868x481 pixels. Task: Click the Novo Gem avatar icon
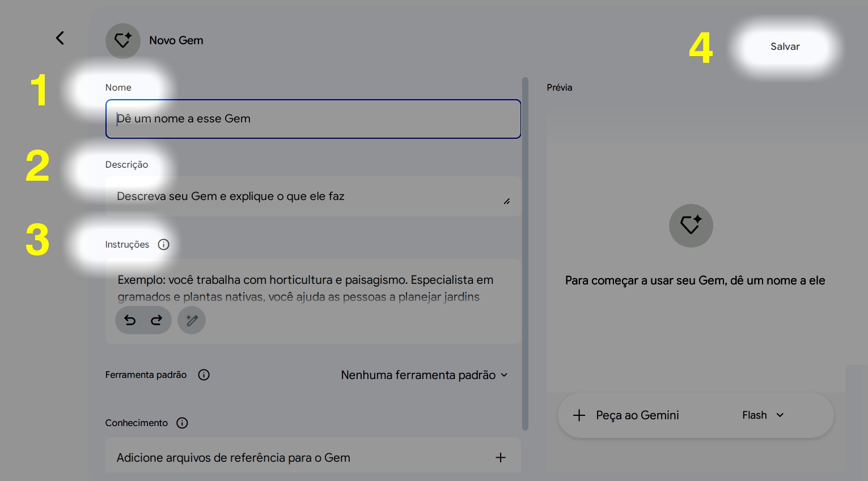click(x=123, y=41)
